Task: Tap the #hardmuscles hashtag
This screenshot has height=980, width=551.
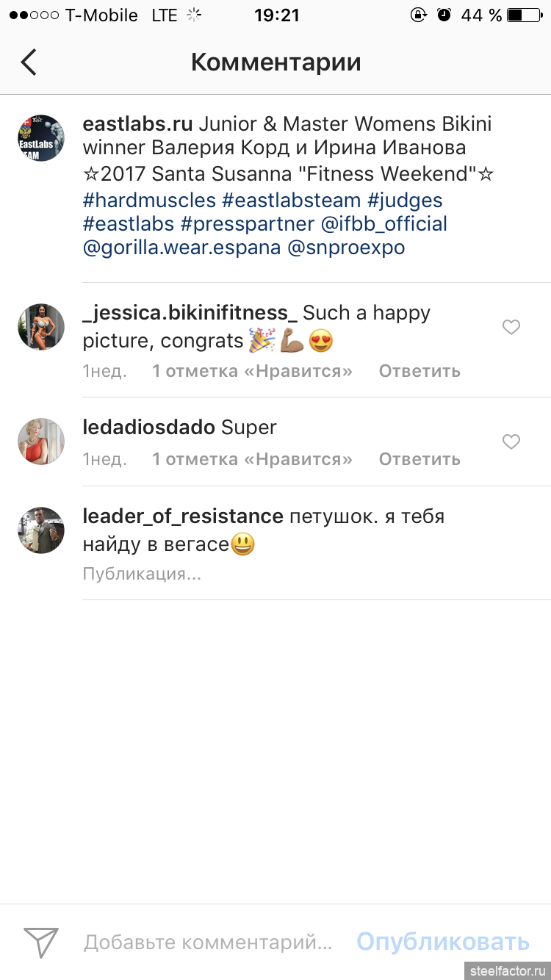Action: [x=149, y=201]
